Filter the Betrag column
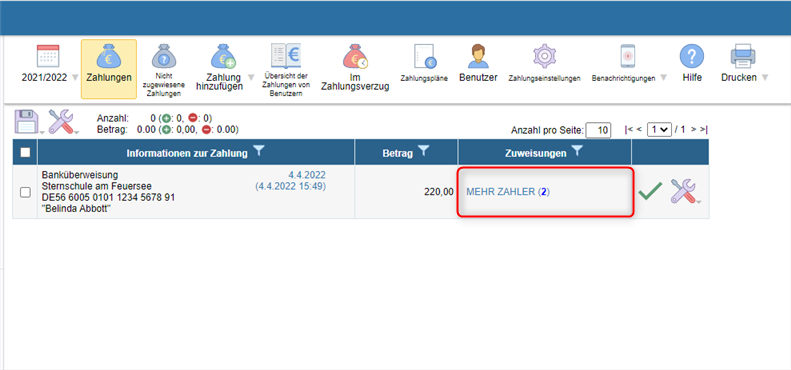The width and height of the screenshot is (791, 370). click(424, 150)
